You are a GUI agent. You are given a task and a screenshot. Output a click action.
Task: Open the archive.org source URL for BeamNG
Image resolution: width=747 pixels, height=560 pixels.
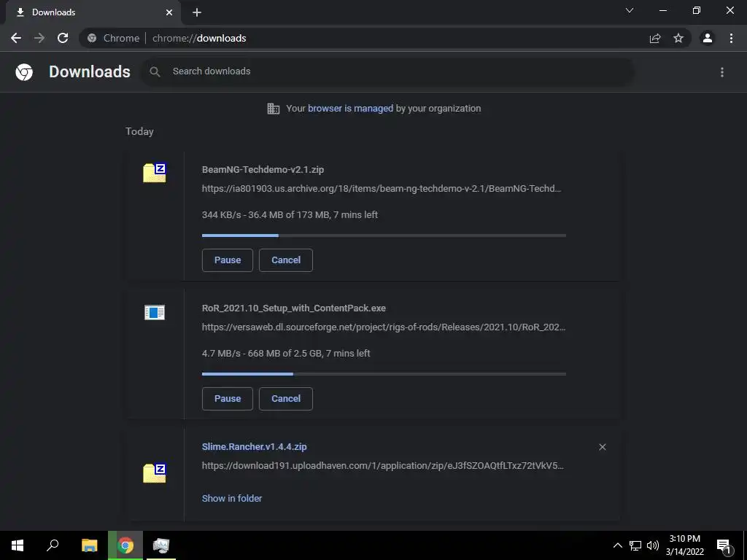(382, 189)
